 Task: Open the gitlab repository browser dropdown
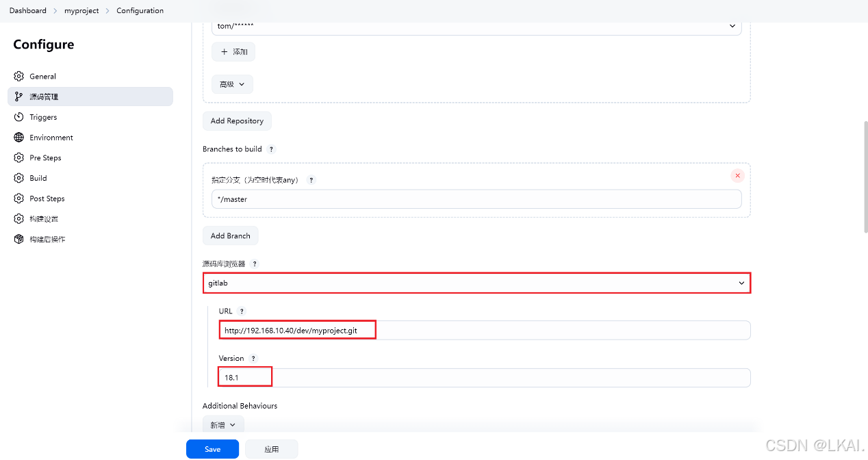(476, 283)
